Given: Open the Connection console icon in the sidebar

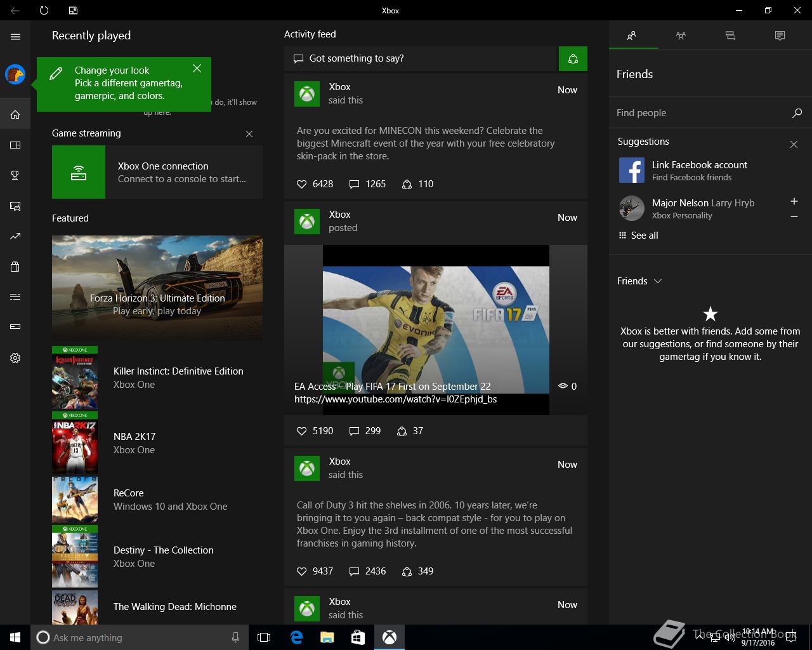Looking at the screenshot, I should pos(15,327).
